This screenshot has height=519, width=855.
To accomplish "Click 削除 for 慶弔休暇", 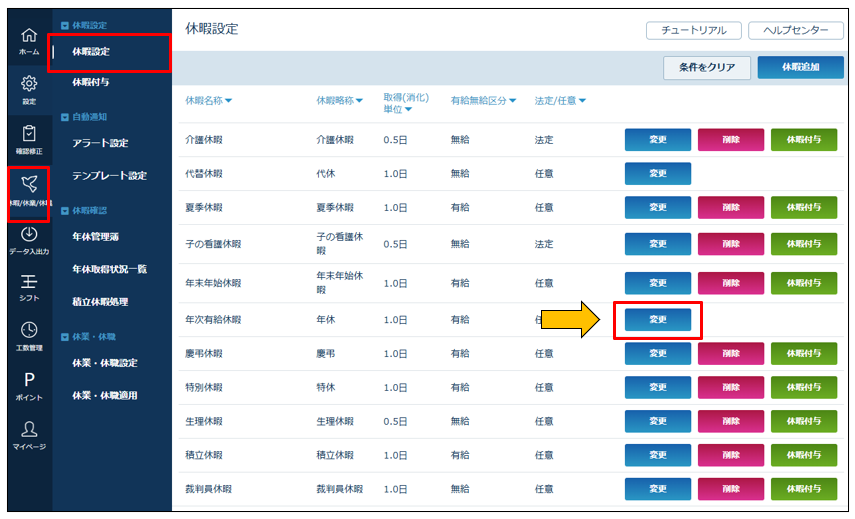I will pyautogui.click(x=731, y=353).
